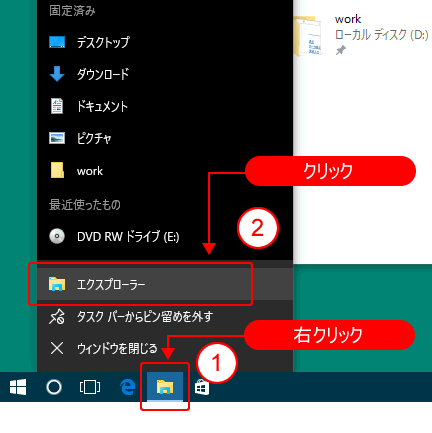Click the 最近使ったもの section header

tap(85, 204)
